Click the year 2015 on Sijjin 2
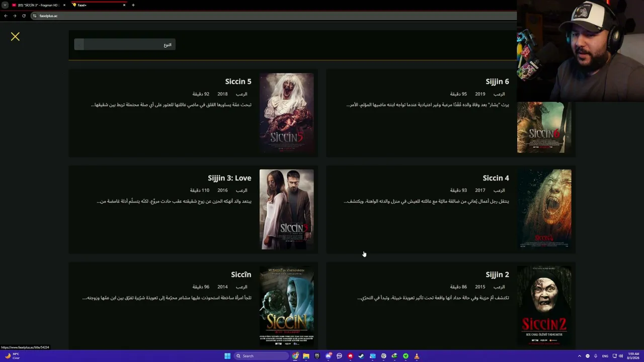The width and height of the screenshot is (644, 362). point(480,287)
